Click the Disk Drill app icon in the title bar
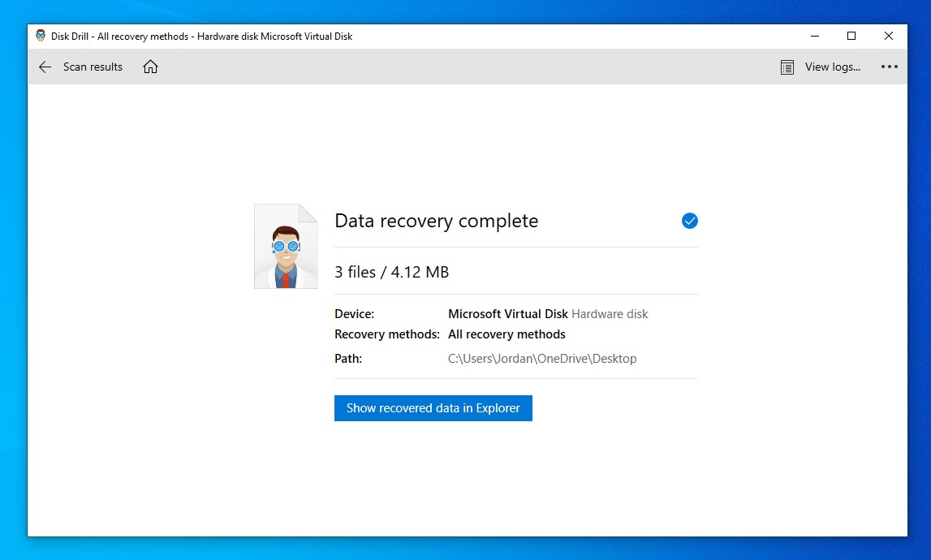Image resolution: width=931 pixels, height=560 pixels. (x=41, y=36)
